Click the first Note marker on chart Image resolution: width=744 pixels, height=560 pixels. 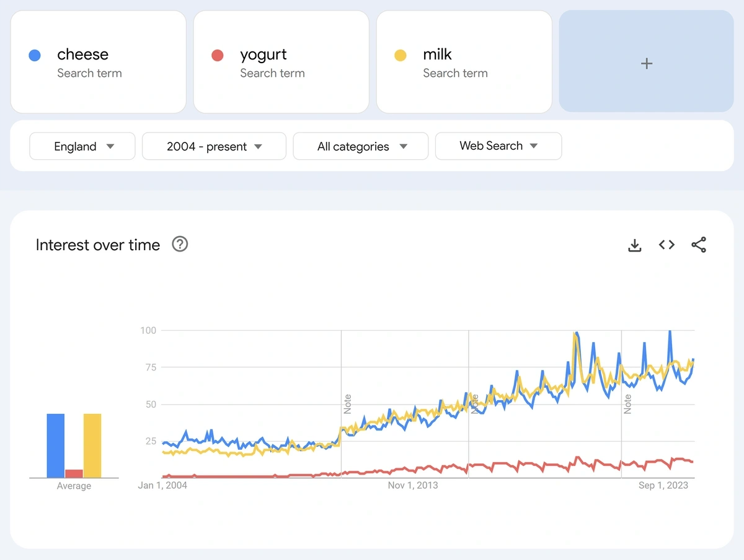point(348,404)
